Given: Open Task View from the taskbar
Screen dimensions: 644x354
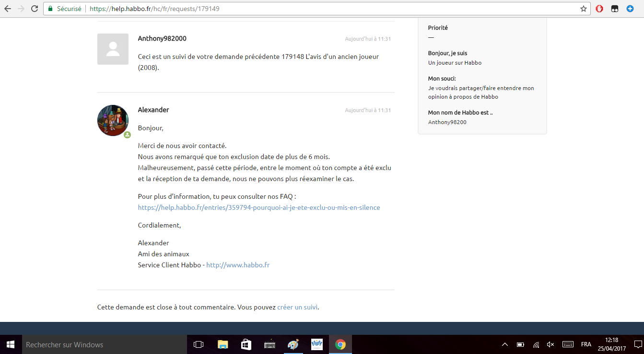Looking at the screenshot, I should [x=199, y=344].
